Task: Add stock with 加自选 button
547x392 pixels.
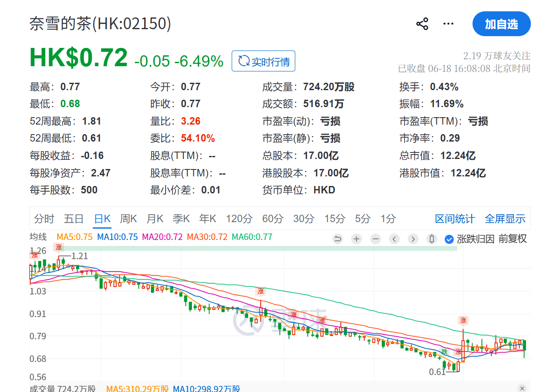Action: click(502, 24)
